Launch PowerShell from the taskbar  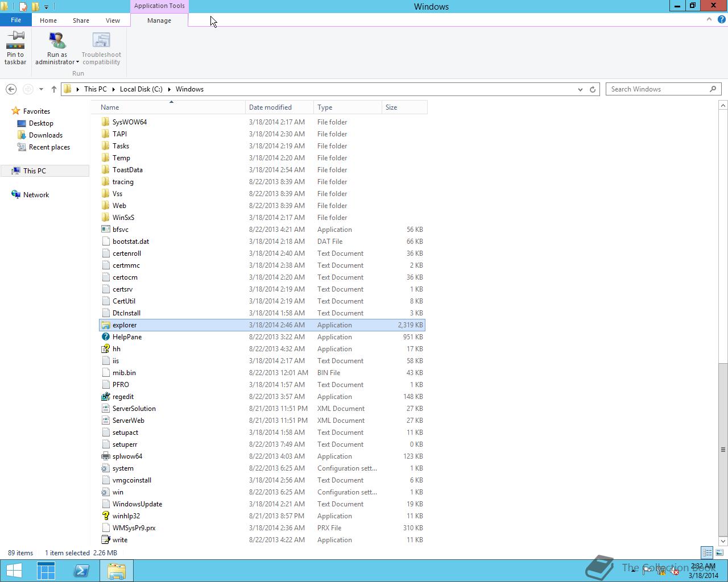(81, 571)
